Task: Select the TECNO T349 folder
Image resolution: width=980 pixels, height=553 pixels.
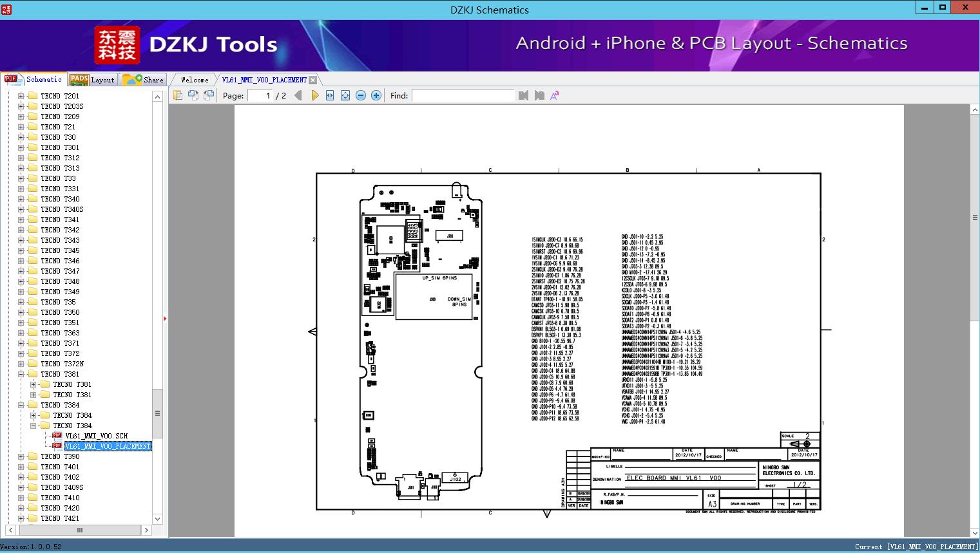Action: click(x=60, y=292)
